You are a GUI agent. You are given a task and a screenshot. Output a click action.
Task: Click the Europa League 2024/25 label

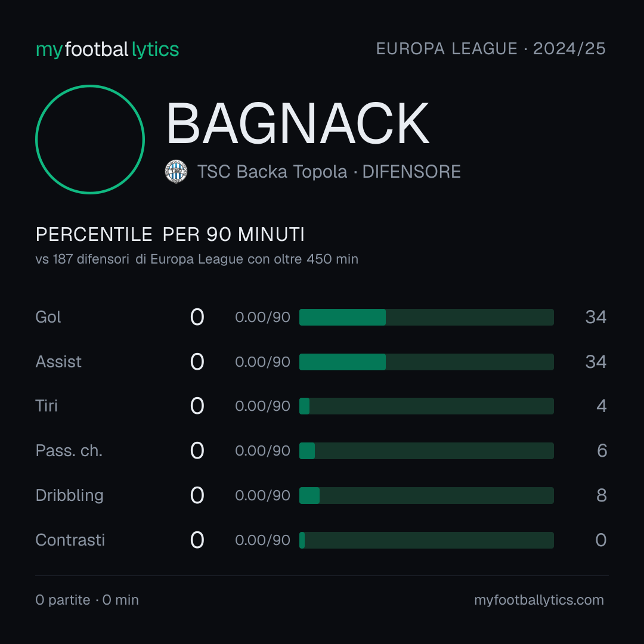[491, 49]
